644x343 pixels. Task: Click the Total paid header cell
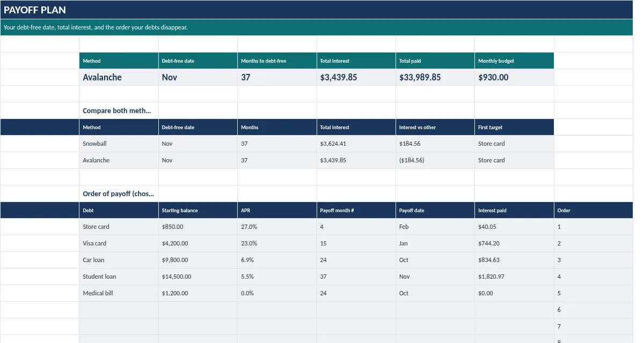coord(435,61)
